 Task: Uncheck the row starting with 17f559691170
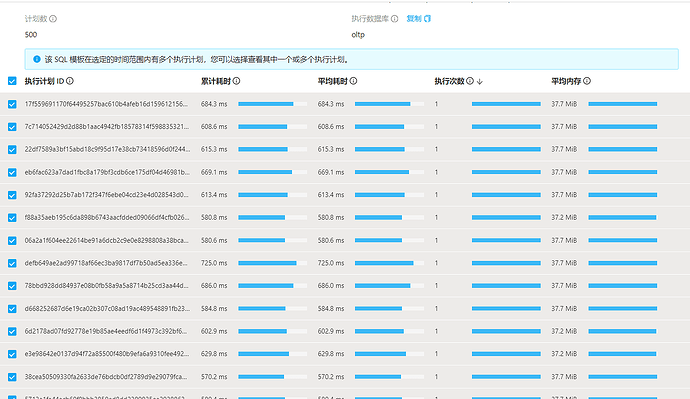[12, 104]
